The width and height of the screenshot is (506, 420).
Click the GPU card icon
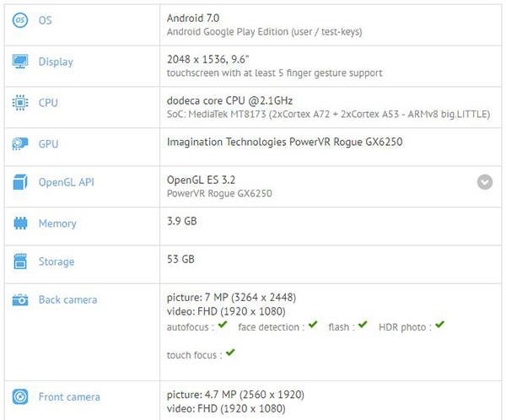pos(20,143)
